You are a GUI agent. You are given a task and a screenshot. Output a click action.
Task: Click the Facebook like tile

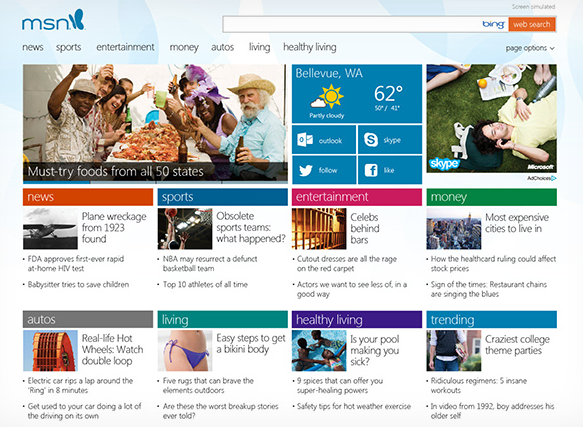click(390, 170)
